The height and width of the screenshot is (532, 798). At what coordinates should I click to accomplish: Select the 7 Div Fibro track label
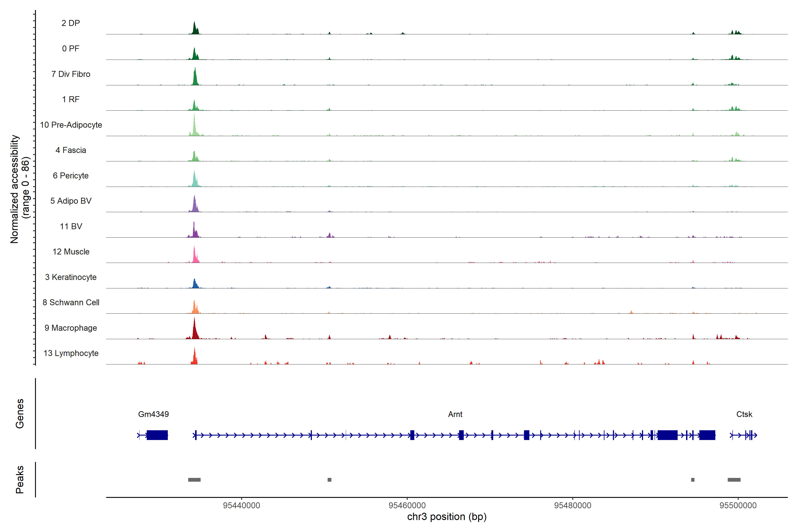point(70,74)
